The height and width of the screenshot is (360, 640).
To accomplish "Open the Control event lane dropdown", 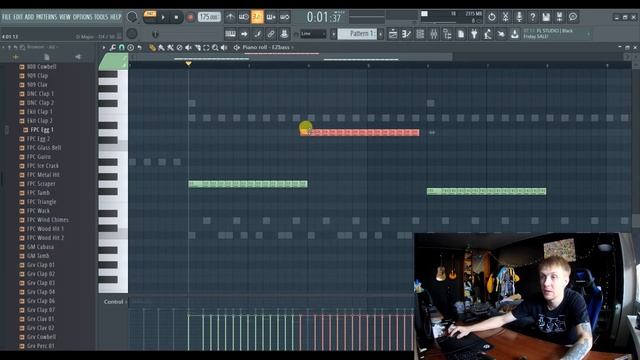I will pyautogui.click(x=115, y=302).
